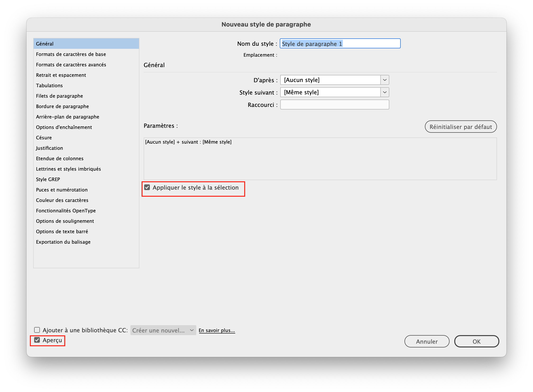The image size is (533, 392).
Task: Open the D'après style dropdown
Action: click(x=385, y=80)
